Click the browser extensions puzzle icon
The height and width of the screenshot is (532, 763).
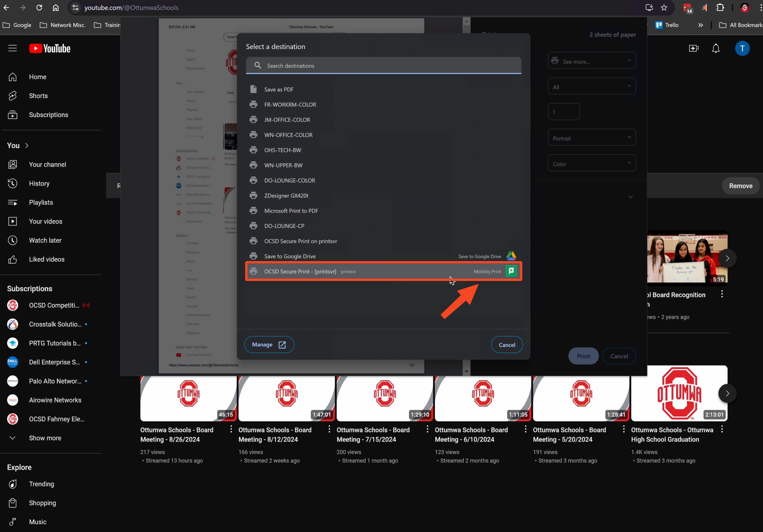[720, 8]
